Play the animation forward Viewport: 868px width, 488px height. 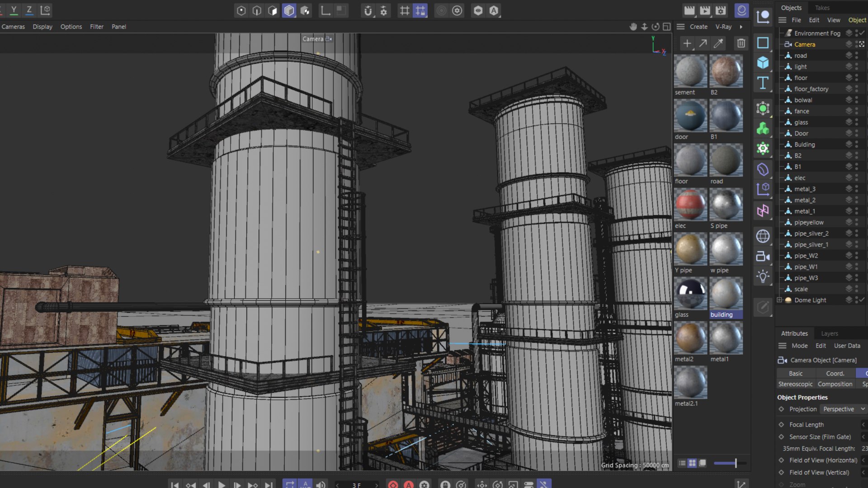tap(222, 485)
